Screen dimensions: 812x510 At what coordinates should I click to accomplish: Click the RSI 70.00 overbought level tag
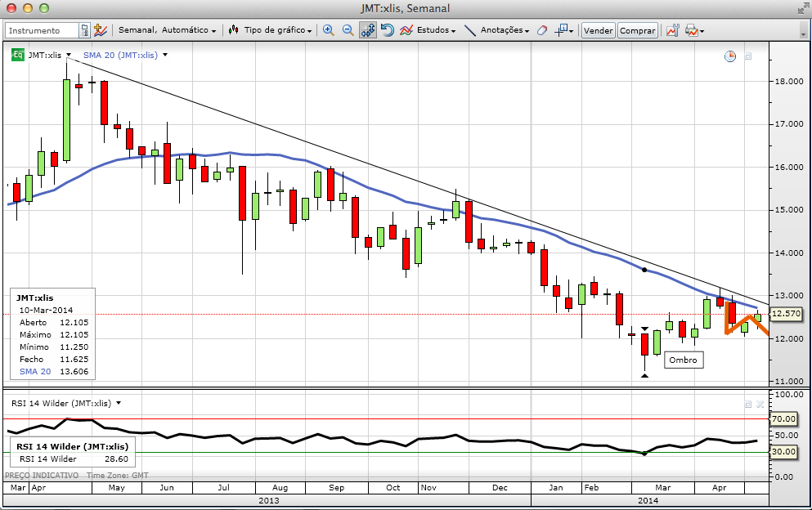coord(783,419)
